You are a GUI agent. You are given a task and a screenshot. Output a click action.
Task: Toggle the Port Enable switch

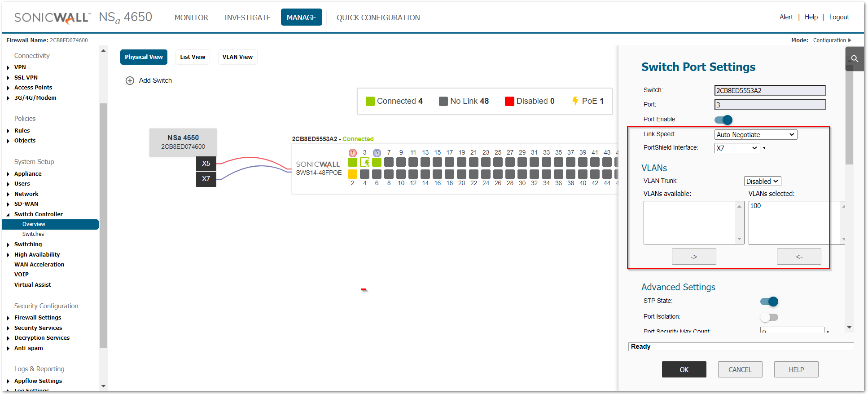723,120
